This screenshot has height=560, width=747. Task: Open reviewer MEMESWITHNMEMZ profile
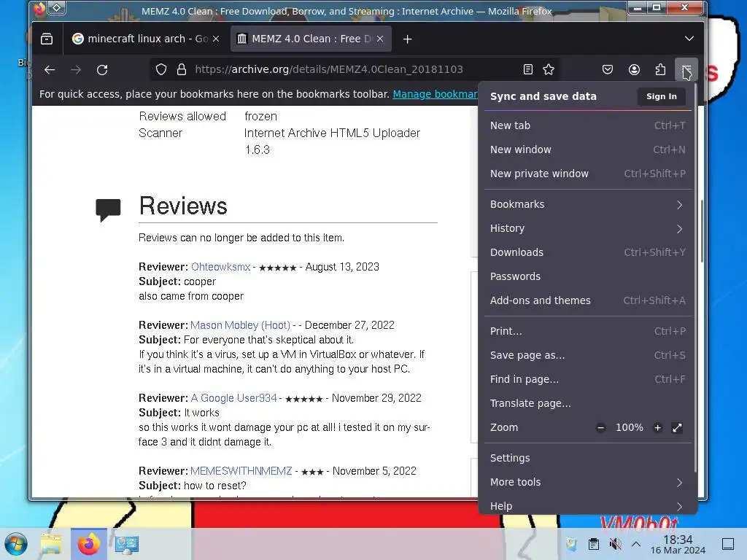click(x=241, y=471)
